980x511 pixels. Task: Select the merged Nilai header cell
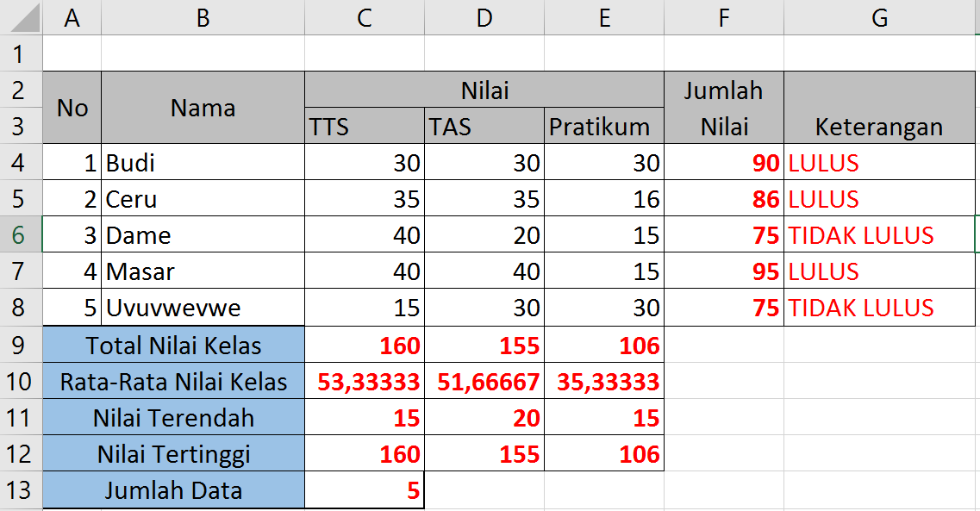pos(483,90)
